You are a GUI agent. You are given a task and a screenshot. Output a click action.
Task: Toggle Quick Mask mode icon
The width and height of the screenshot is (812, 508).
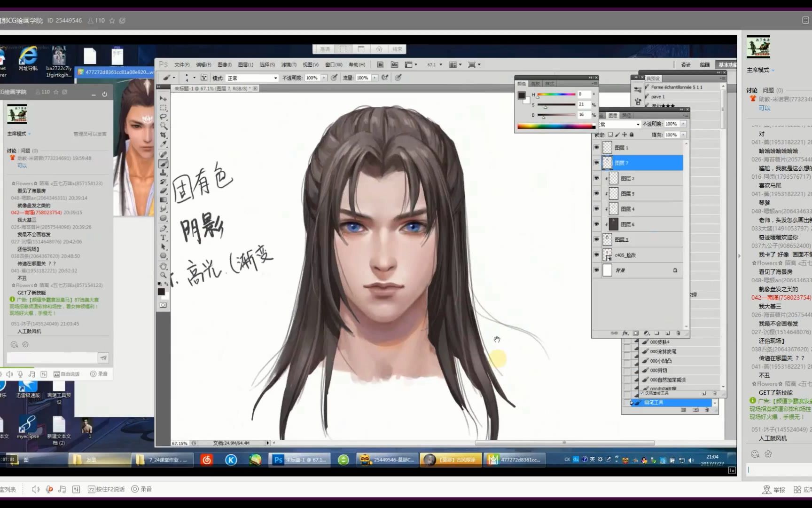click(163, 305)
